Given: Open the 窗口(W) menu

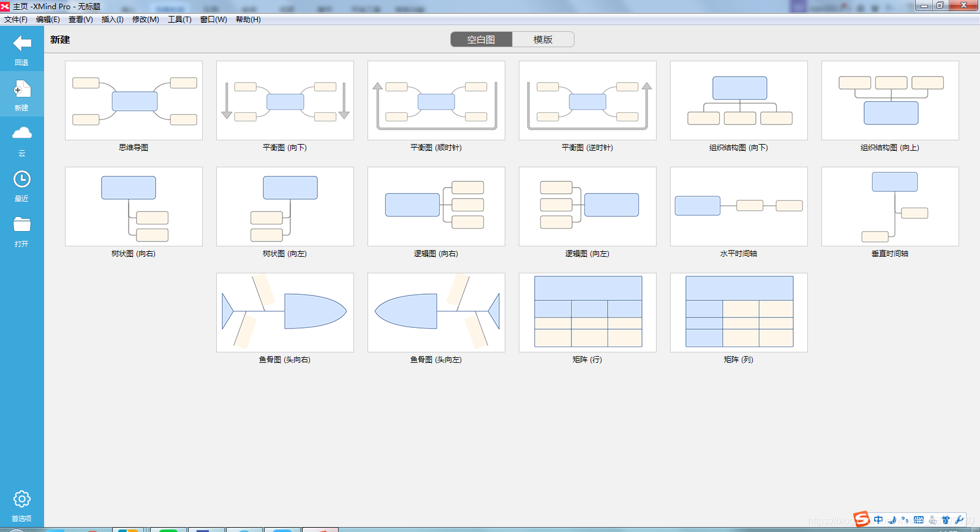Looking at the screenshot, I should (x=214, y=20).
